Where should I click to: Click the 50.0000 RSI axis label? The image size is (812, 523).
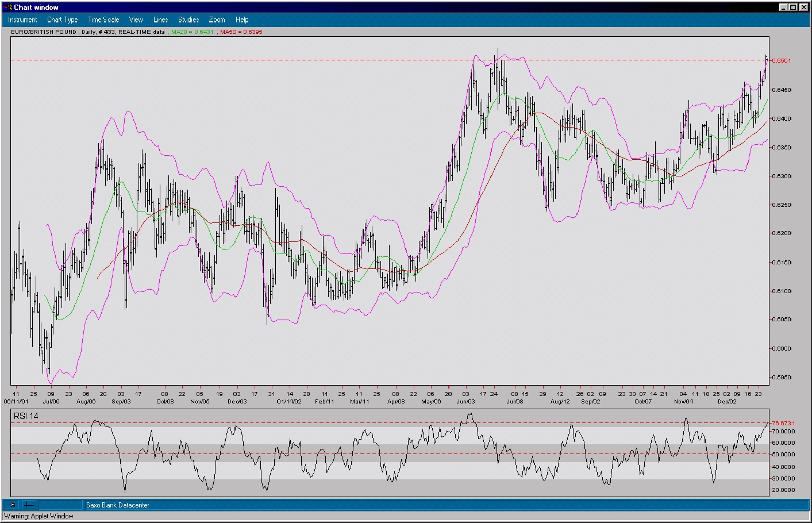[x=783, y=455]
